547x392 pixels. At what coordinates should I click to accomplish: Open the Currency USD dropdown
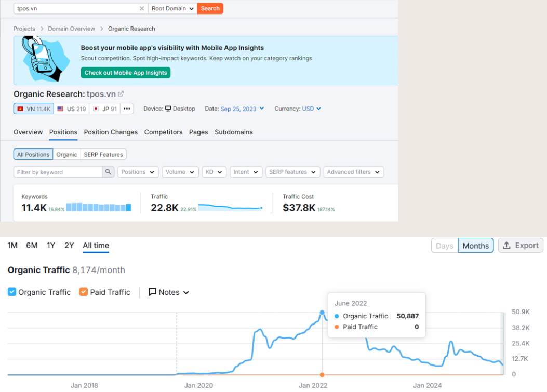click(311, 109)
